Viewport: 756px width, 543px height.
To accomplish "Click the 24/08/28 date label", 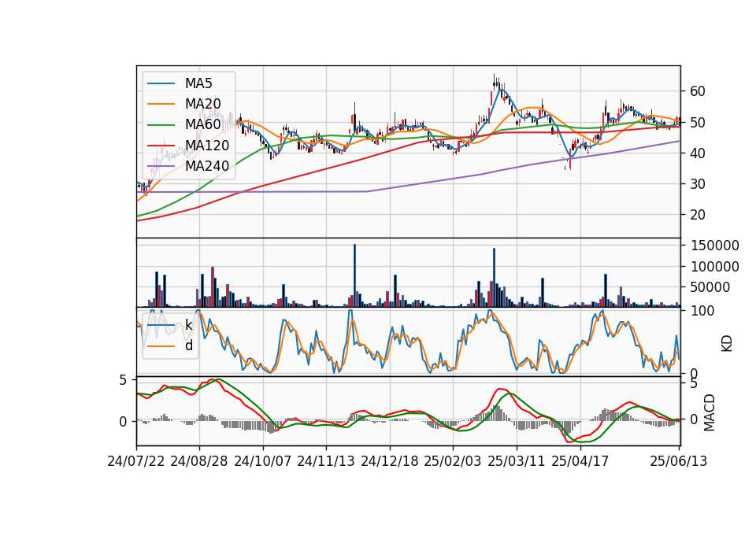I will [199, 461].
